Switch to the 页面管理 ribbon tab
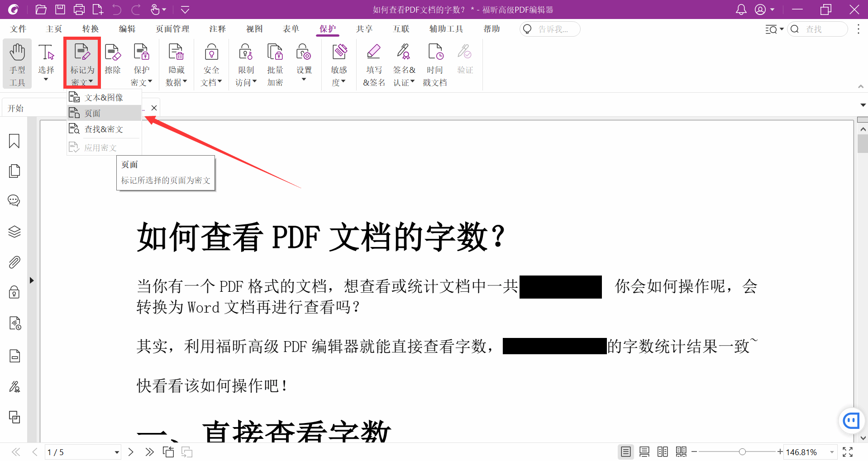This screenshot has width=868, height=461. pyautogui.click(x=172, y=29)
